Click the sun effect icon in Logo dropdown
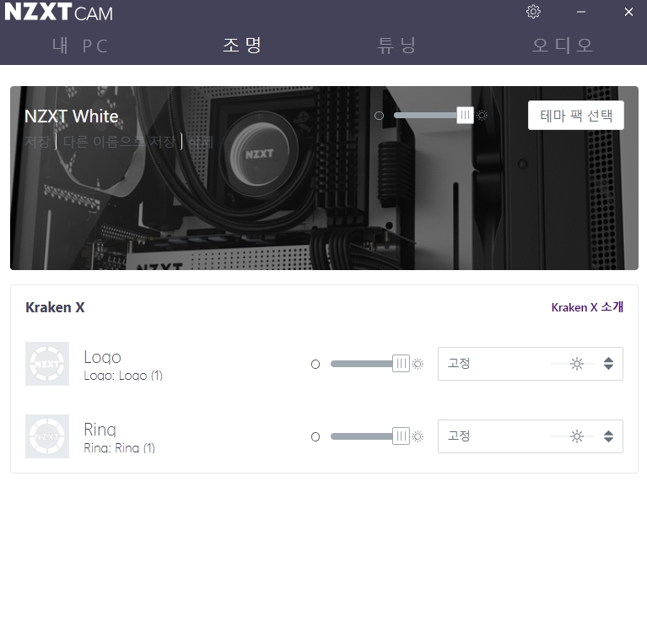 point(576,364)
